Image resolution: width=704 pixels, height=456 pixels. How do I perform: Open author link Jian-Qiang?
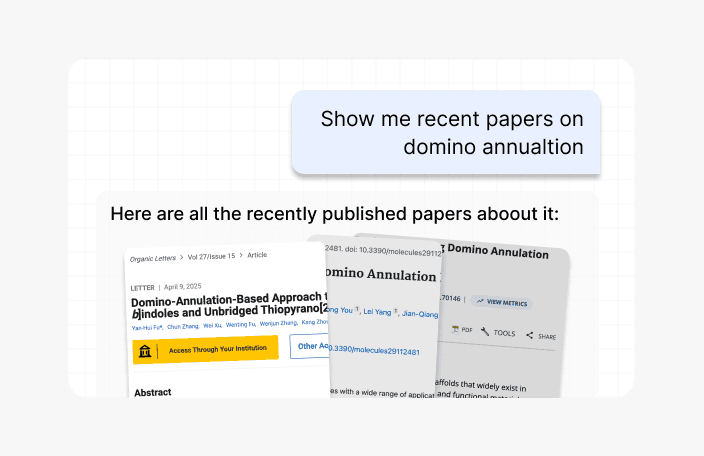(420, 314)
